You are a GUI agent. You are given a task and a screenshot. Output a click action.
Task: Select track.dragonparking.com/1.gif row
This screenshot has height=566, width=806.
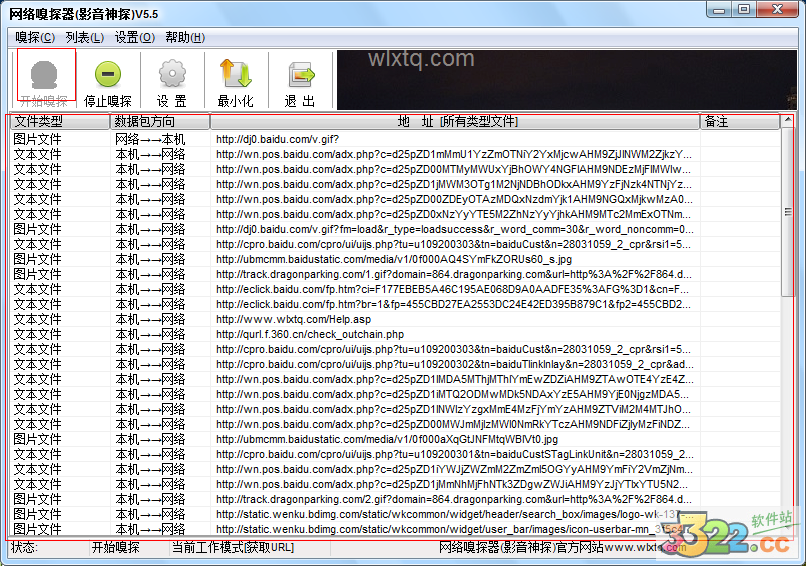pos(395,274)
